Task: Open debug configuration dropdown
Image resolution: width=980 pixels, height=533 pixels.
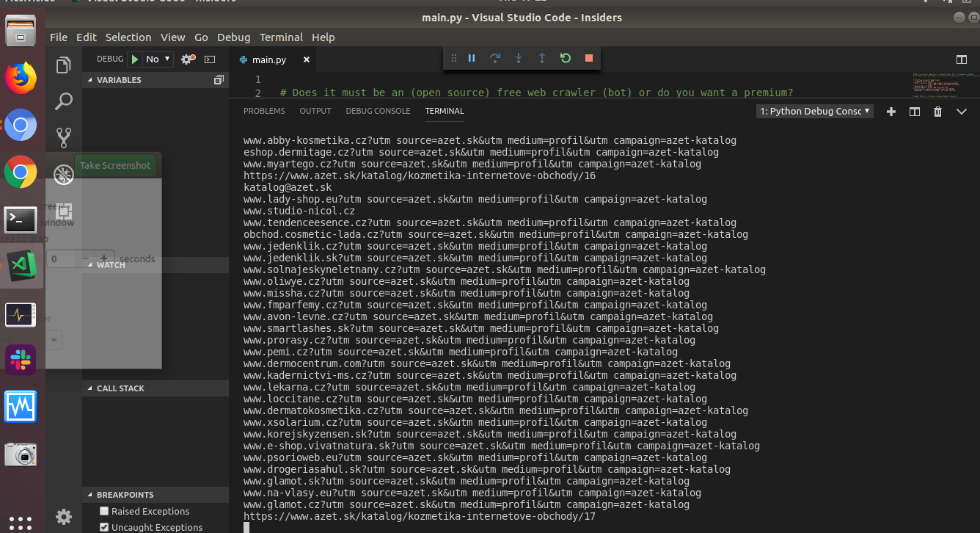Action: click(x=158, y=59)
